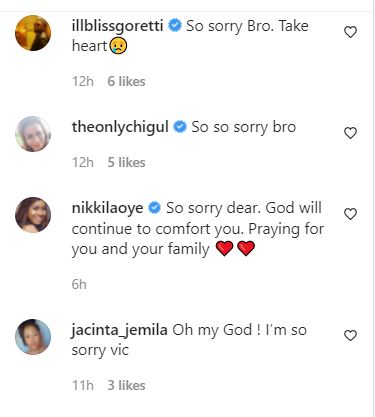The height and width of the screenshot is (417, 375).
Task: Click verified badge next to nikkilaoye
Action: pos(154,208)
